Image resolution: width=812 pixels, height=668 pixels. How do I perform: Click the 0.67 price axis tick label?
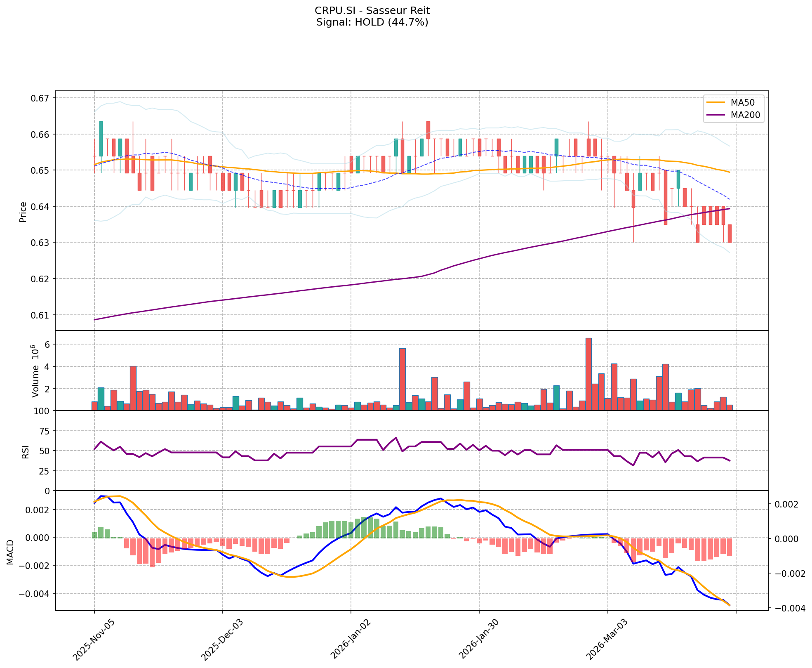[x=40, y=98]
